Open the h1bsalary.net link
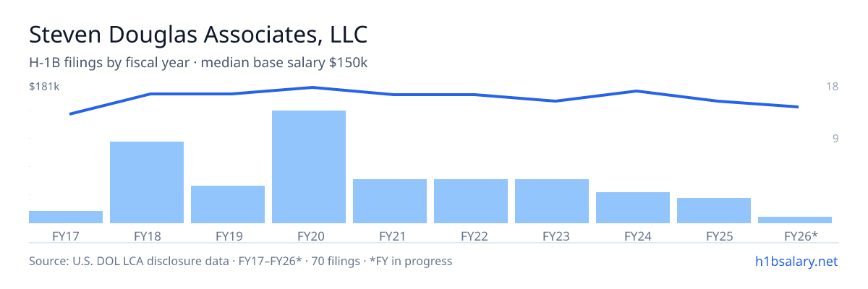Screen dimensions: 868x289 pos(796,261)
